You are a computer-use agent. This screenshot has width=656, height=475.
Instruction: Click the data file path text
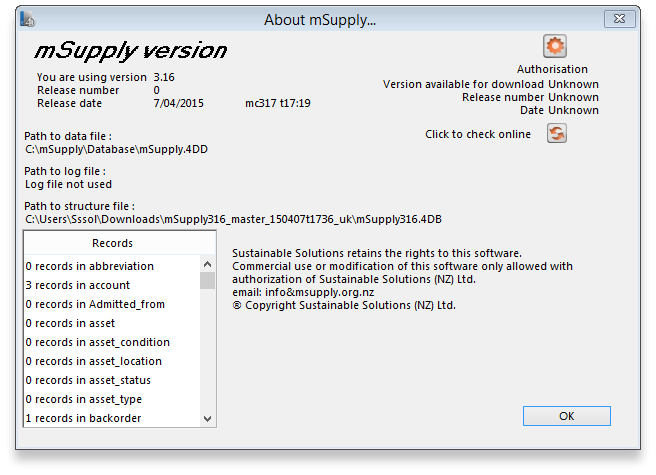pos(117,149)
